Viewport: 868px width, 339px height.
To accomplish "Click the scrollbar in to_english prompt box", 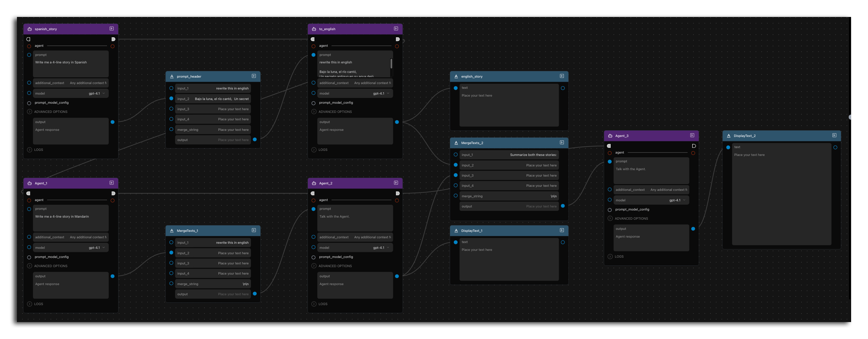I will pyautogui.click(x=391, y=64).
